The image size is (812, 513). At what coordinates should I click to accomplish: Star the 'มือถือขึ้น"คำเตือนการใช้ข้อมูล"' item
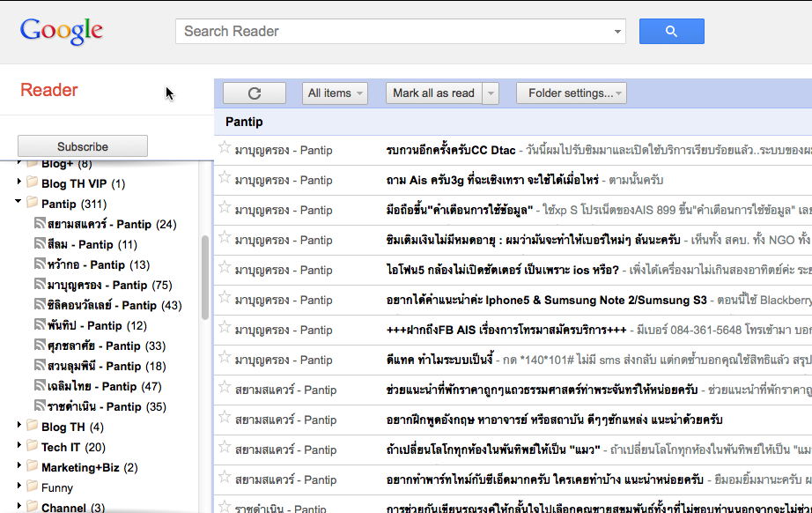pyautogui.click(x=225, y=208)
